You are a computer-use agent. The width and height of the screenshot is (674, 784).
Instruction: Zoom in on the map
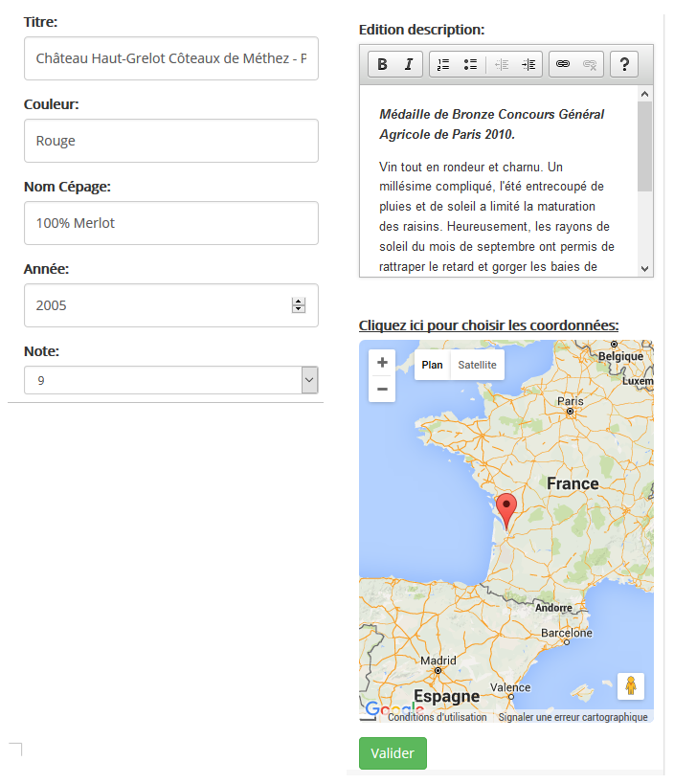pos(382,363)
